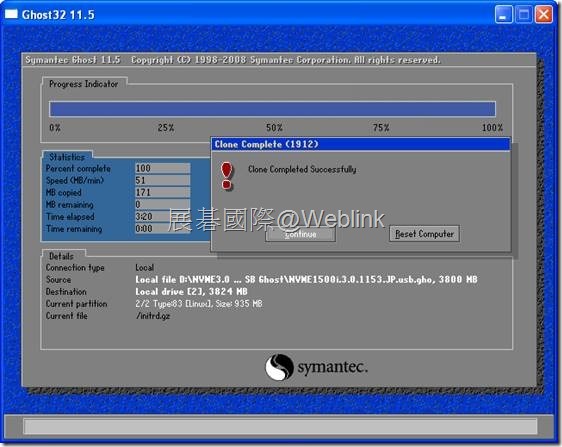
Task: Click the 50% progress marker label
Action: coord(274,128)
